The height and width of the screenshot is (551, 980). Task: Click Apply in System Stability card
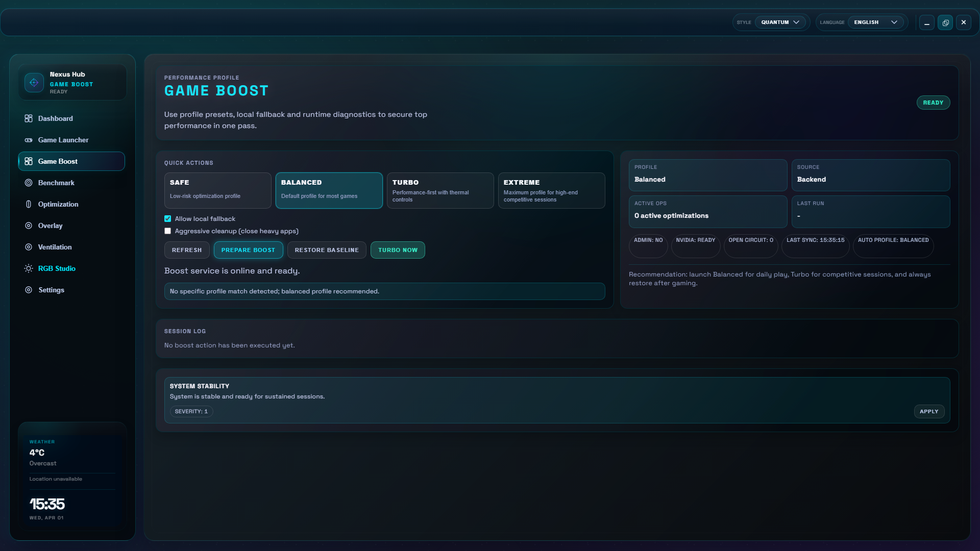[928, 412]
